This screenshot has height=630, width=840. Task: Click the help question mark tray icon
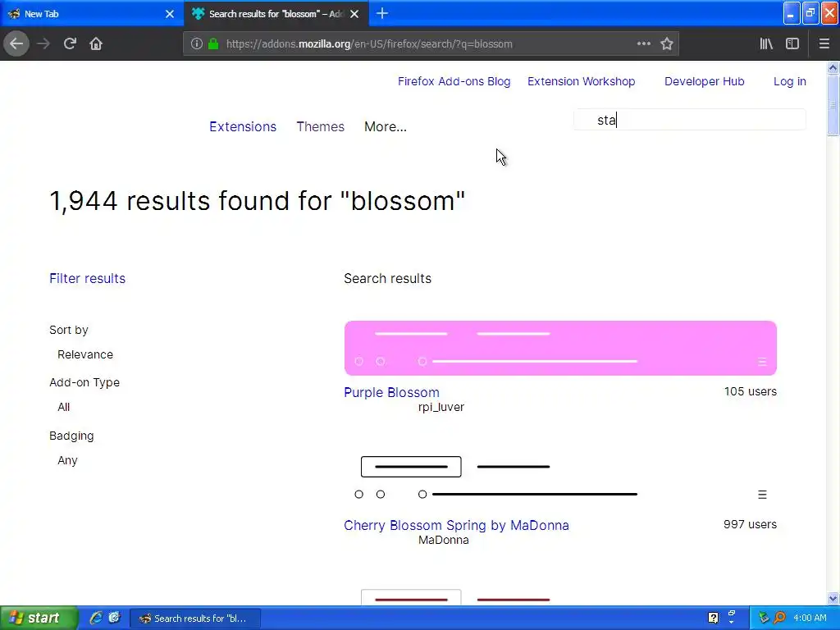[x=713, y=619]
